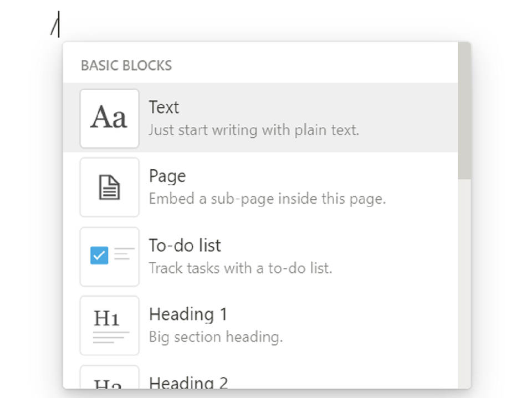
Task: Insert a Text block from menu
Action: pyautogui.click(x=260, y=118)
